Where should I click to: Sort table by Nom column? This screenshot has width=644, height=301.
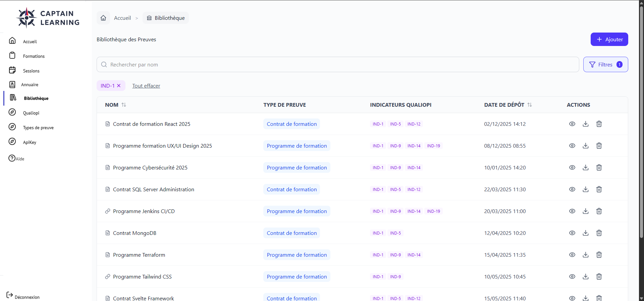(x=124, y=105)
